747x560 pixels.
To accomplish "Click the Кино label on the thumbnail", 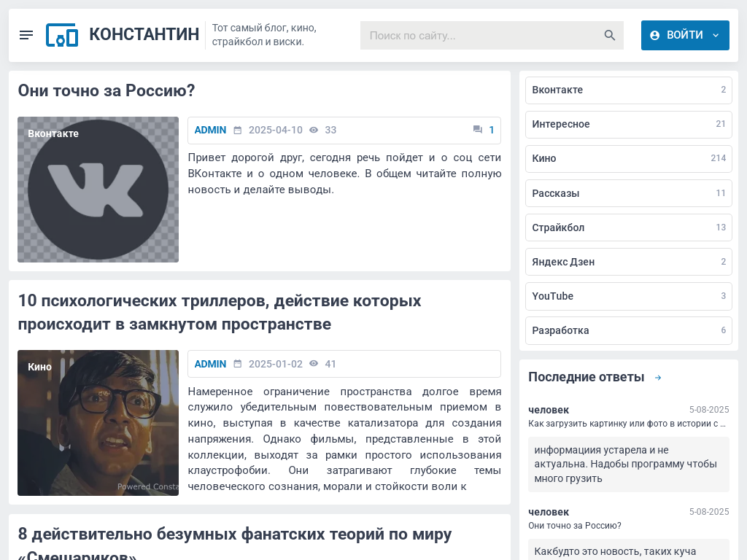I will tap(39, 367).
